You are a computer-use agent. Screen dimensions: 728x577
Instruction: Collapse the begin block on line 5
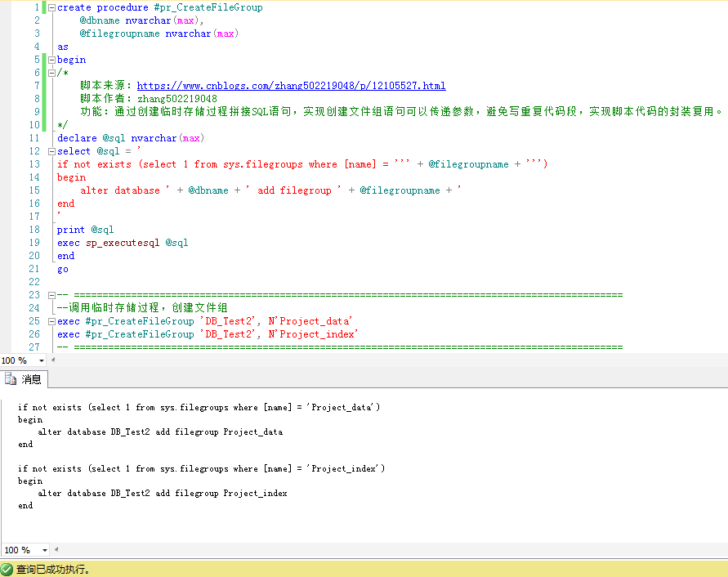click(51, 59)
